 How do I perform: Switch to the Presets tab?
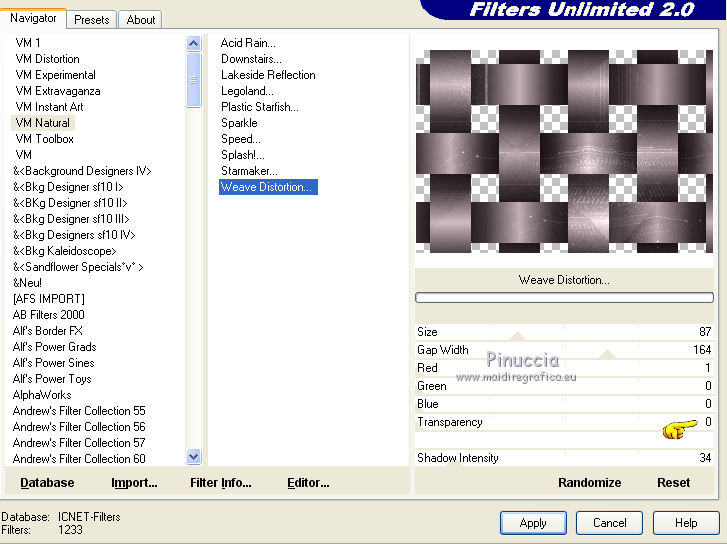[x=91, y=20]
